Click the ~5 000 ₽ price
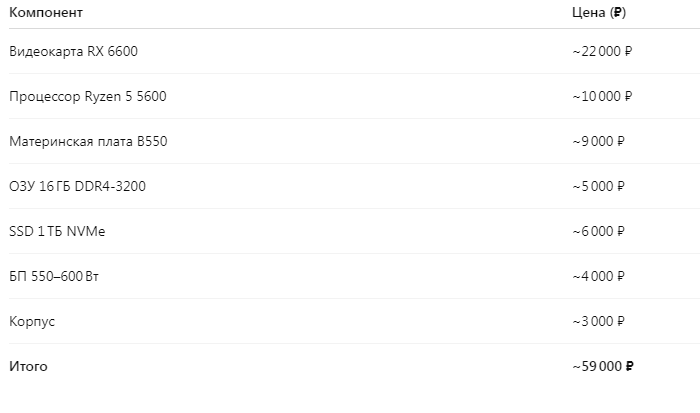700x413 pixels. [598, 186]
